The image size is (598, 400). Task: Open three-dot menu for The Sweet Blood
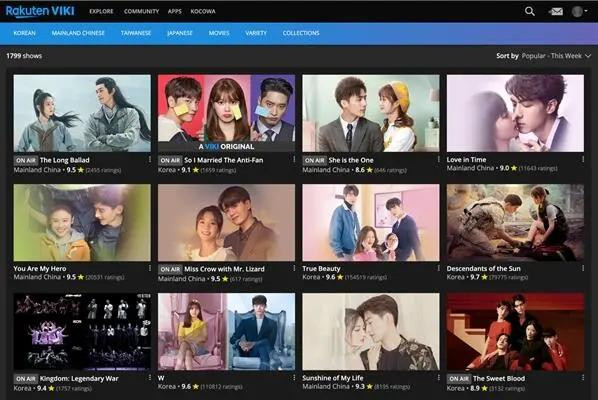coord(583,378)
